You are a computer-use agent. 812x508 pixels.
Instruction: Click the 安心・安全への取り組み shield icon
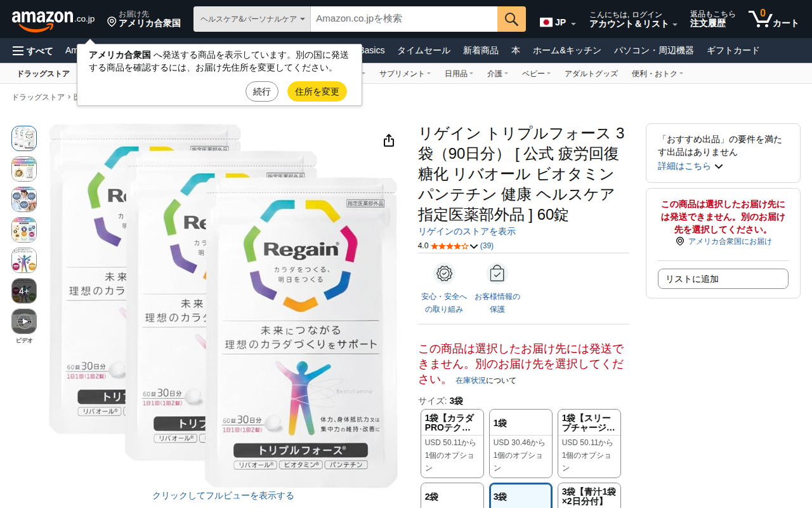pyautogui.click(x=444, y=273)
